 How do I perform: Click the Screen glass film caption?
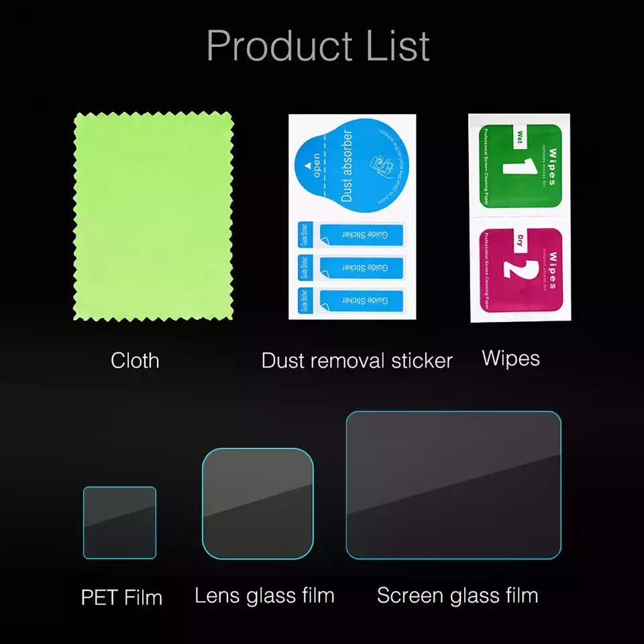click(x=458, y=596)
